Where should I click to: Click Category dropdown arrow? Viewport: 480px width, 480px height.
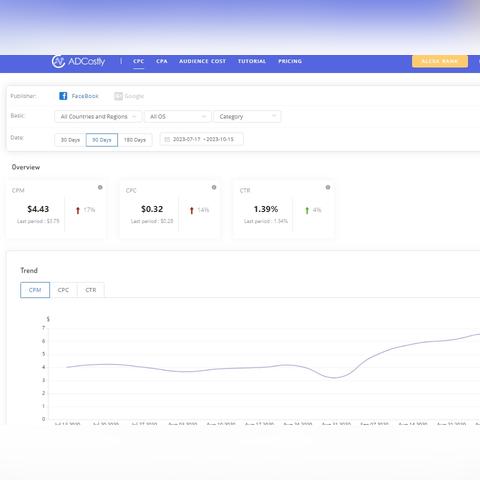(x=274, y=116)
